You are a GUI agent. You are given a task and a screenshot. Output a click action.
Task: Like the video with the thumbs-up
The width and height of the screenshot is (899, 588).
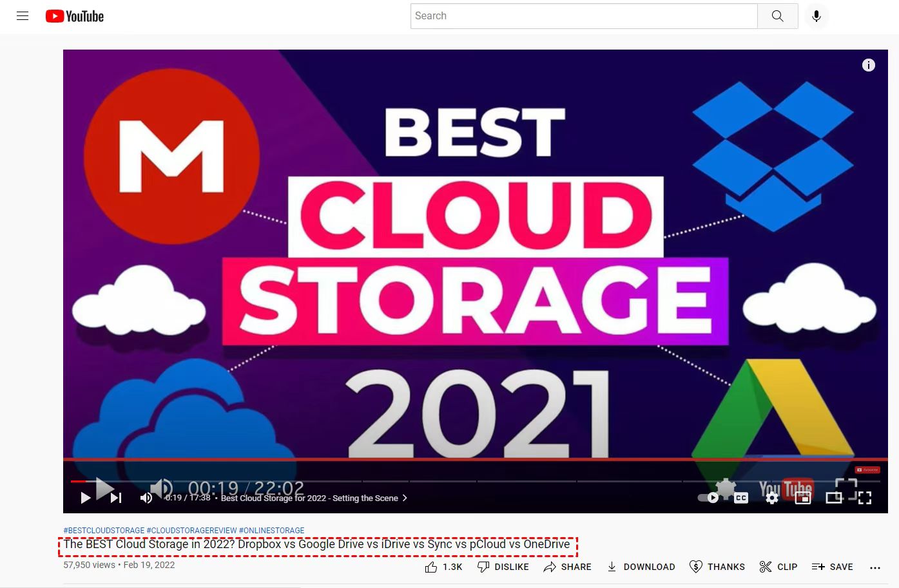point(443,567)
